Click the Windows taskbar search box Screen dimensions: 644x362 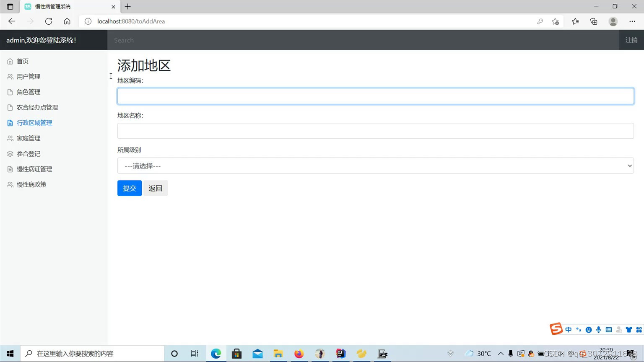(92, 354)
